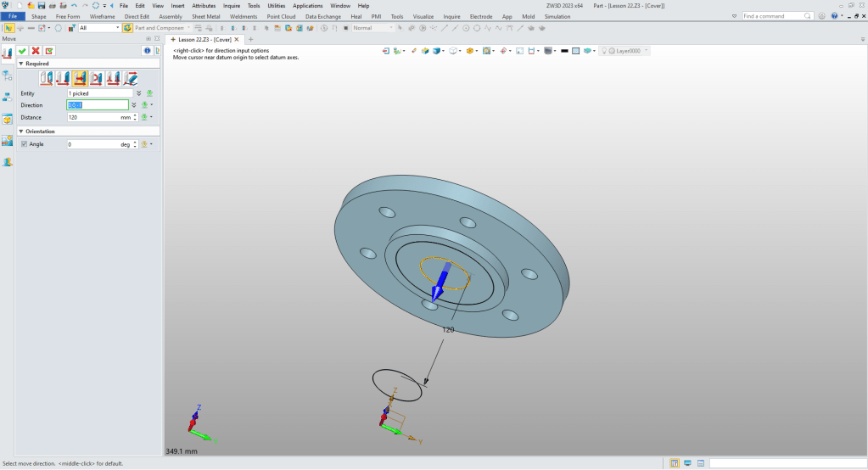Select the first Move method icon
The height and width of the screenshot is (470, 868).
click(47, 78)
